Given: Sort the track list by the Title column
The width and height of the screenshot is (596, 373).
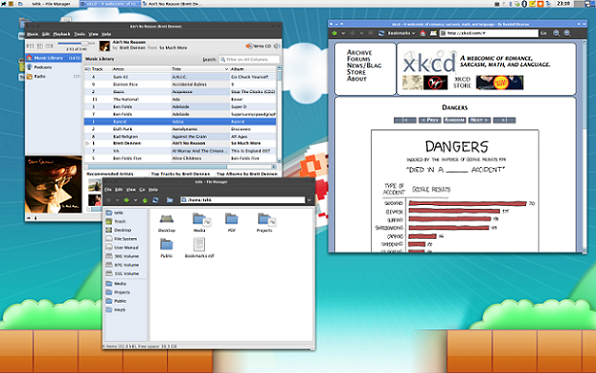Looking at the screenshot, I should [200, 69].
